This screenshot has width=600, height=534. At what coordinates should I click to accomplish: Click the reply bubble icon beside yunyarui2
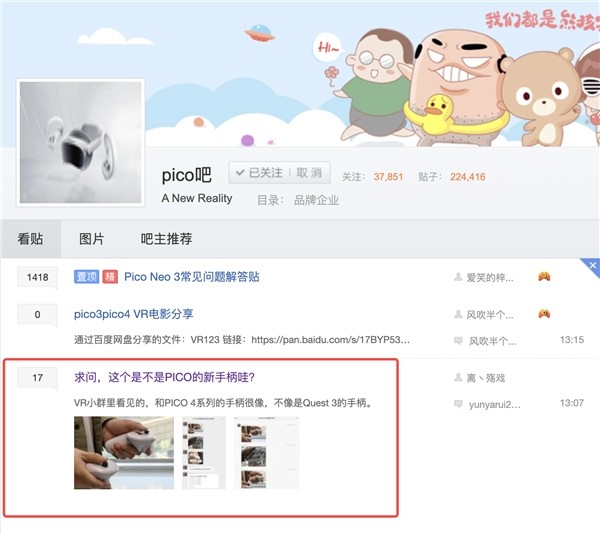(458, 404)
